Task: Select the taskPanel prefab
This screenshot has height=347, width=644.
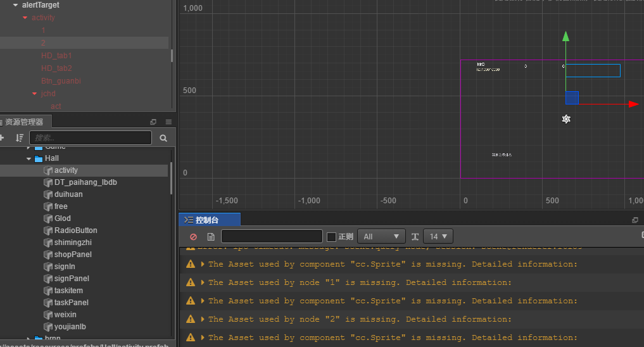Action: (71, 303)
